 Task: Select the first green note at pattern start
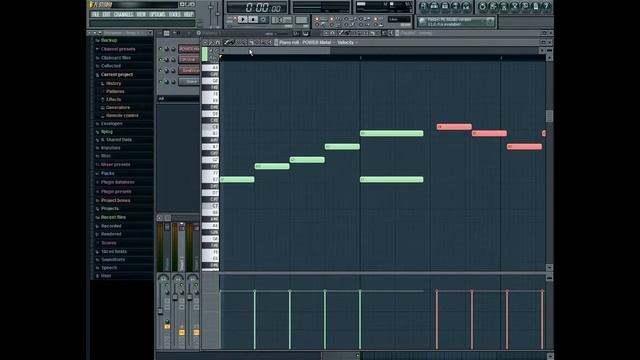click(x=237, y=180)
